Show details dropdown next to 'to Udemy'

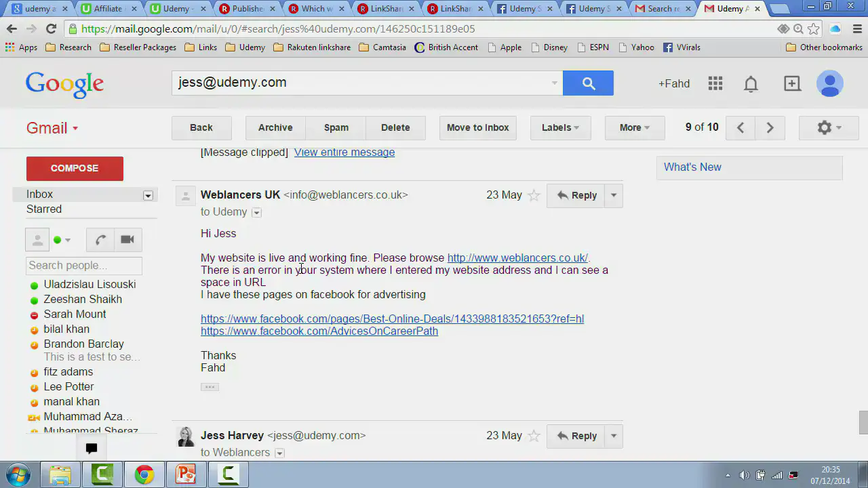tap(256, 213)
